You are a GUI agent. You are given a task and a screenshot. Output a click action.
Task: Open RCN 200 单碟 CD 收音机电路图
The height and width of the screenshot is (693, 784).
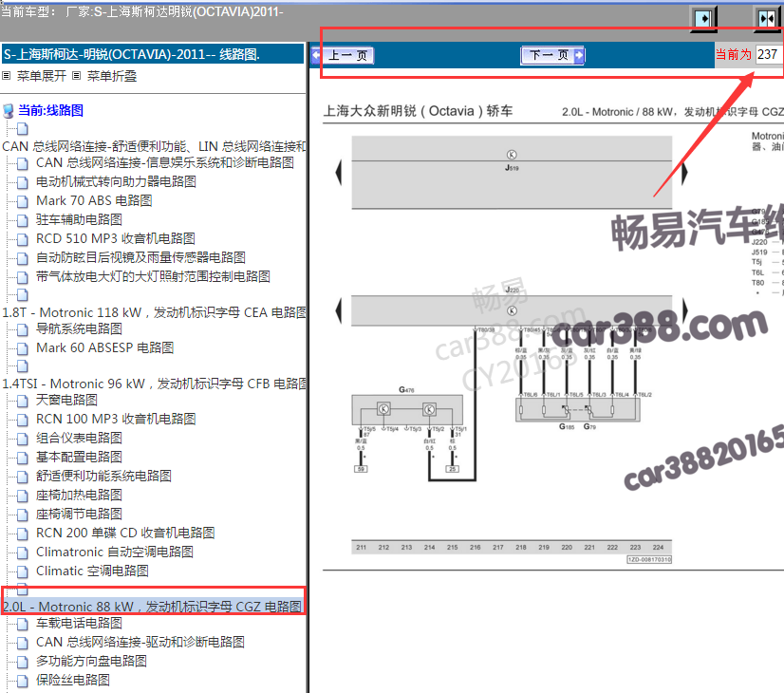coord(125,533)
